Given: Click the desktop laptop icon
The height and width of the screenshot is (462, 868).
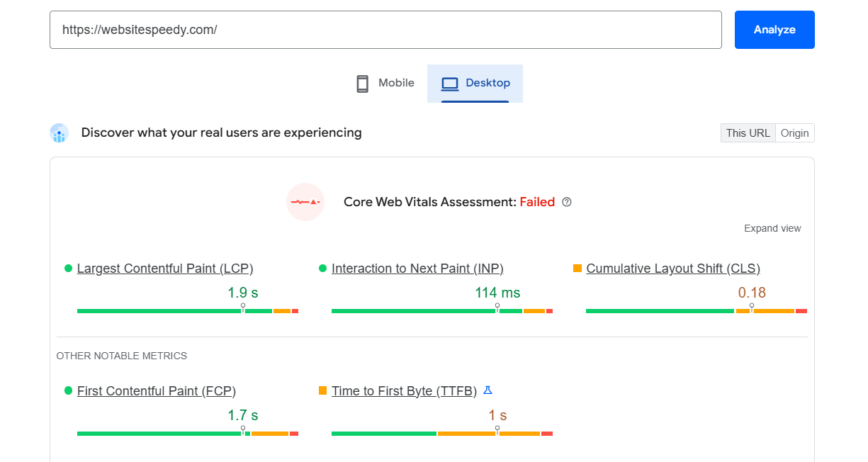Looking at the screenshot, I should (x=450, y=84).
